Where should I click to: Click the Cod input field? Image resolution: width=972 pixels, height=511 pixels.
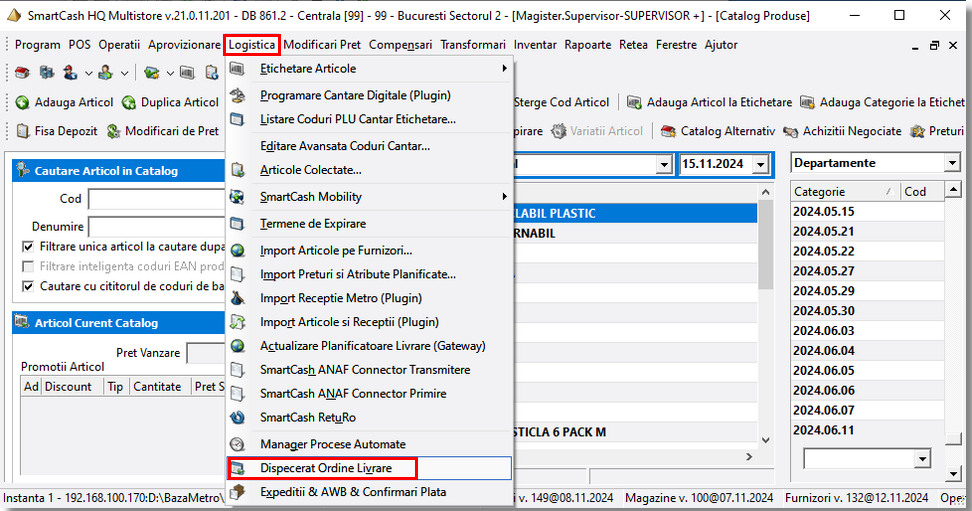tap(157, 199)
